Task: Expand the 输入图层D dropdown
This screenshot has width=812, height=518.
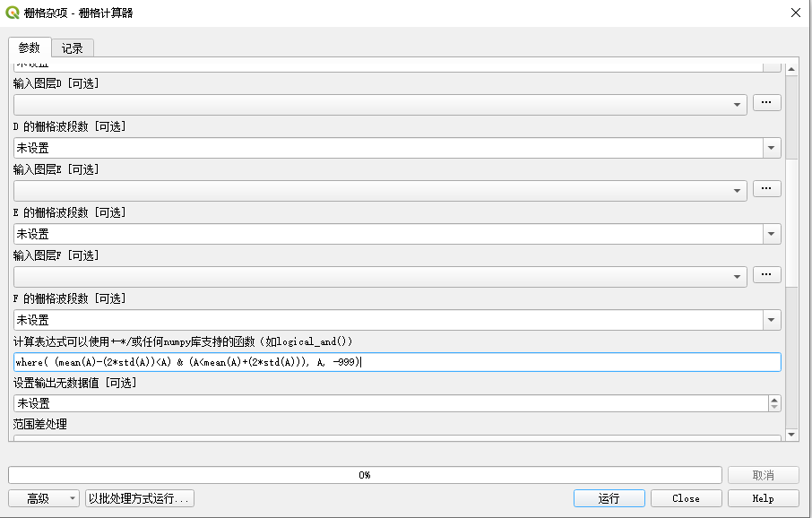Action: (380, 105)
